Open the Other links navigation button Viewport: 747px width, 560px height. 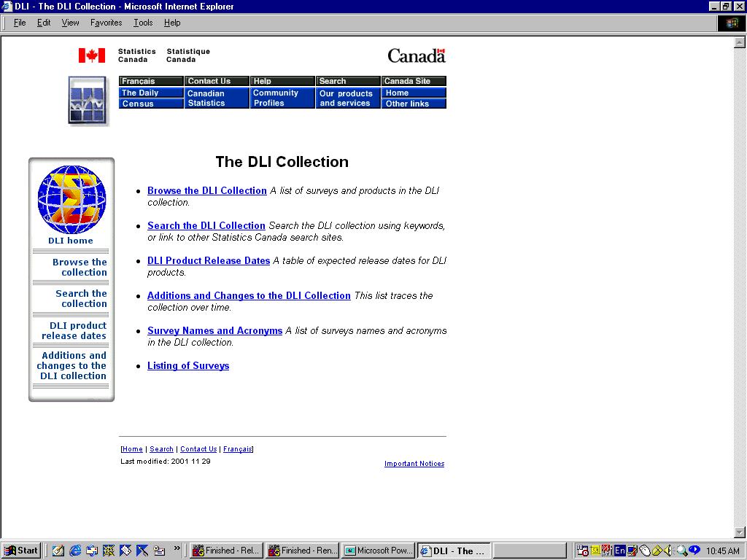[414, 104]
